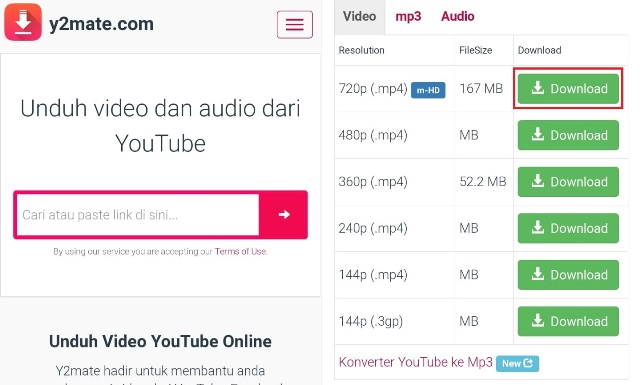
Task: Open the hamburger menu button
Action: [x=295, y=24]
